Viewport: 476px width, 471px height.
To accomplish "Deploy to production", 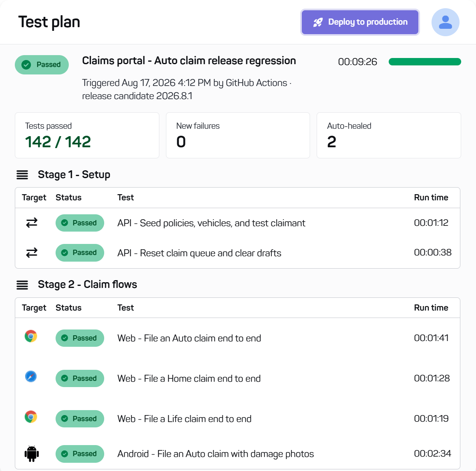I will (360, 22).
